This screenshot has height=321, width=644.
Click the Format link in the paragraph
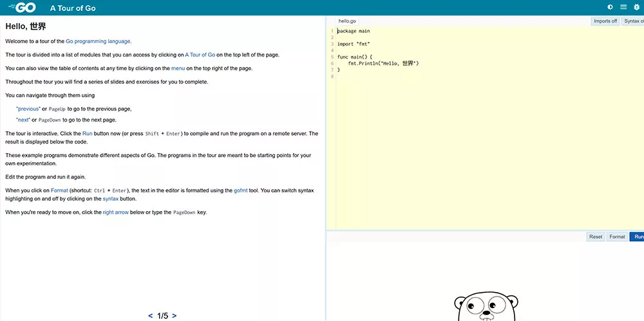(x=59, y=190)
